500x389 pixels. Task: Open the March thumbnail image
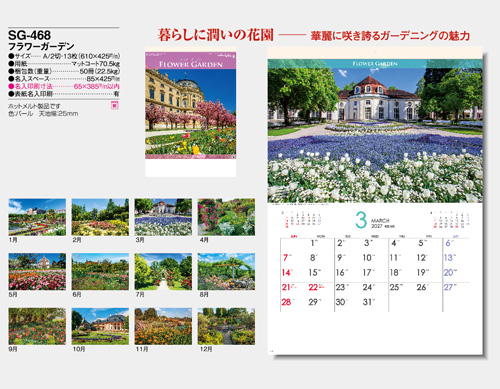point(163,217)
